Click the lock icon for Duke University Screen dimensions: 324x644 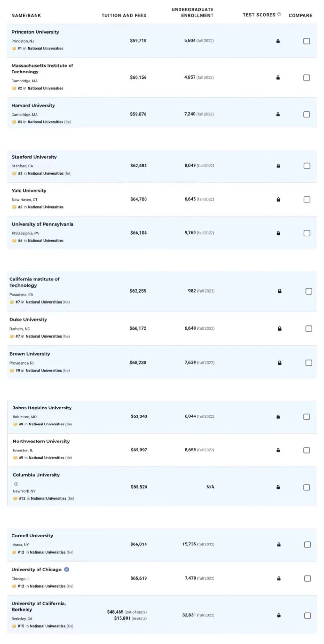point(280,329)
